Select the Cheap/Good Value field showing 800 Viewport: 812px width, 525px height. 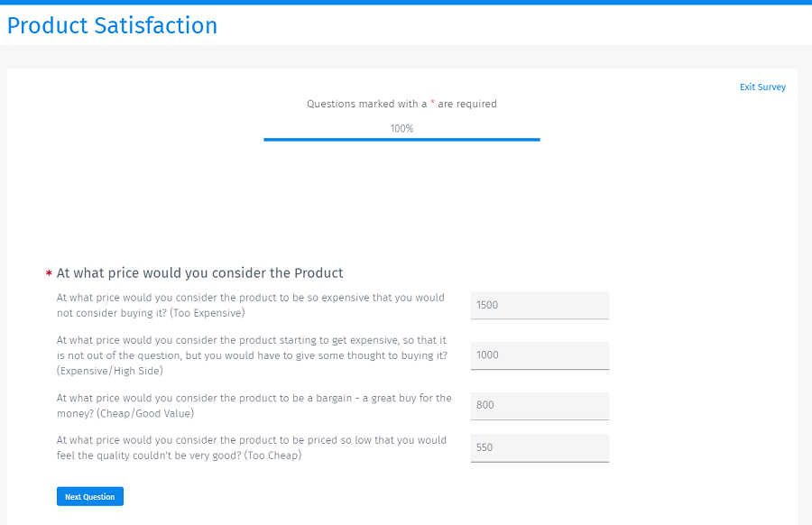click(540, 406)
